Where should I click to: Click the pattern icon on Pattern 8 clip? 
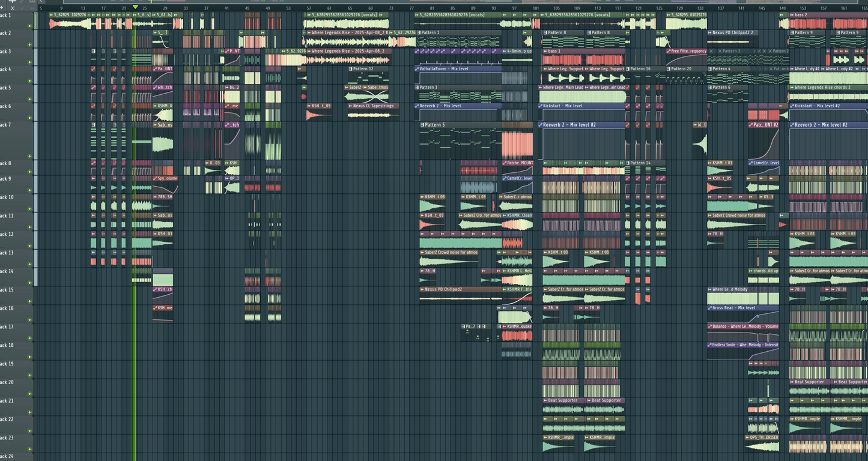(x=545, y=32)
